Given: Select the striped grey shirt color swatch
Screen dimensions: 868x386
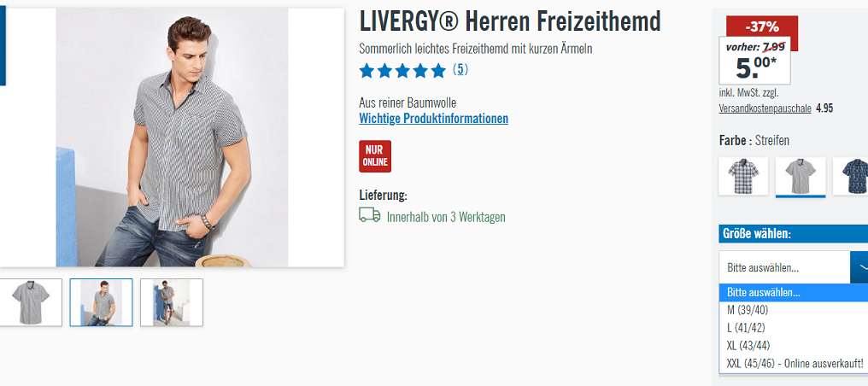Looking at the screenshot, I should pos(801,177).
